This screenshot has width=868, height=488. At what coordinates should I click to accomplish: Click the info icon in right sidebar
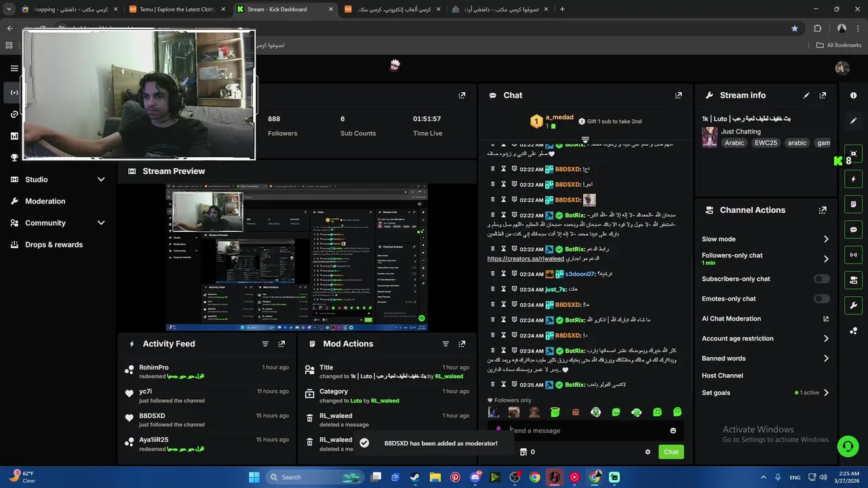pos(853,96)
